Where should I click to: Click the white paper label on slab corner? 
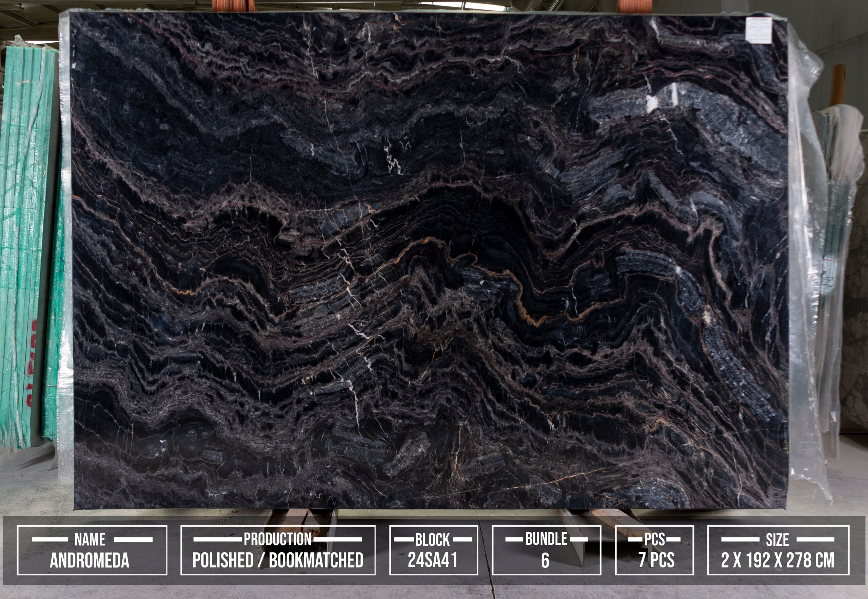coord(758,30)
